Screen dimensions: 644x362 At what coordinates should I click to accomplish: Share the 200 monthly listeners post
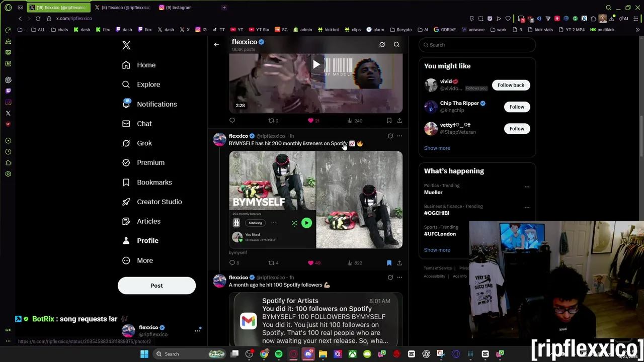[399, 263]
